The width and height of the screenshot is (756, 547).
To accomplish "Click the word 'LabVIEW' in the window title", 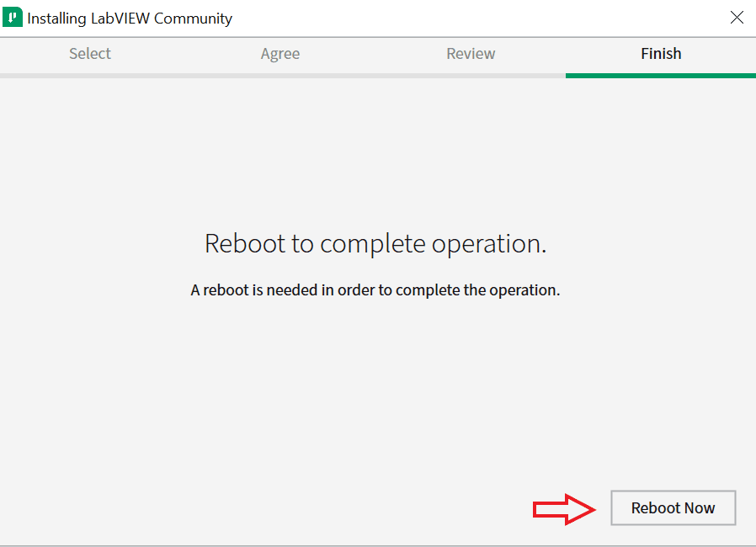I will 120,19.
